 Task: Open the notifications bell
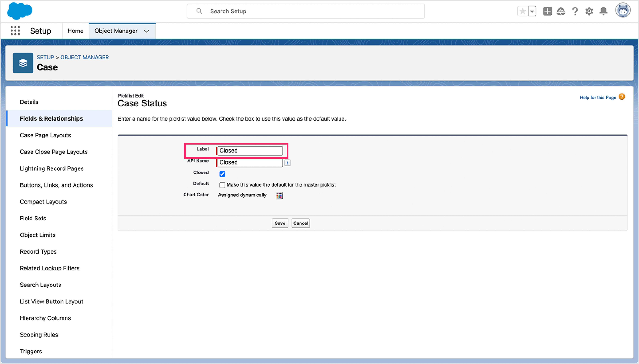[603, 11]
